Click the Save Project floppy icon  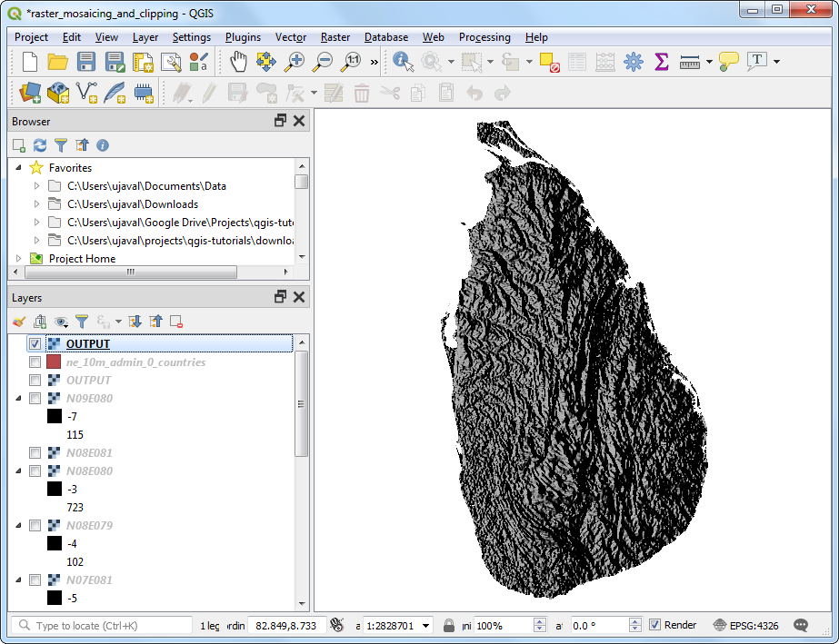coord(86,62)
